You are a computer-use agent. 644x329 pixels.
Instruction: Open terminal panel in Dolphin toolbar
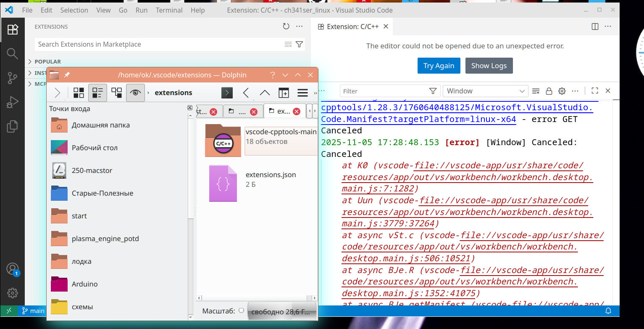[227, 93]
